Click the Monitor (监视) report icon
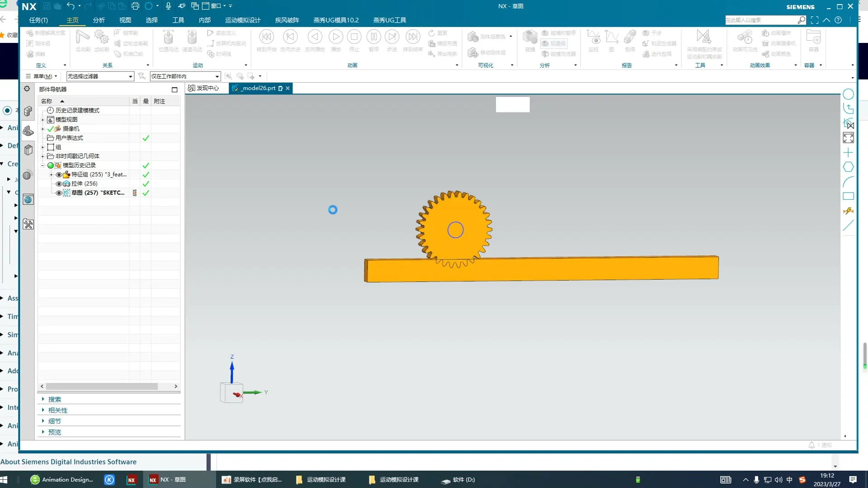This screenshot has width=868, height=488. 593,37
